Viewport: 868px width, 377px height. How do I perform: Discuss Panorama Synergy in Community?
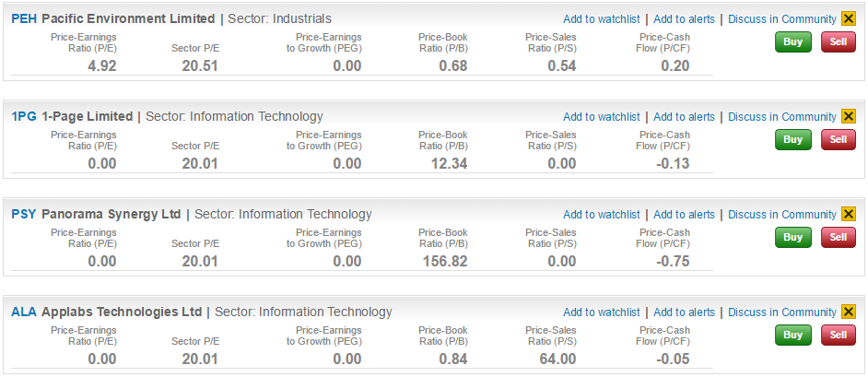coord(781,215)
